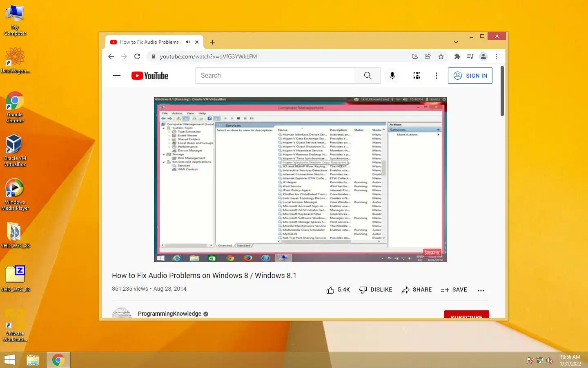Click the address bar URL
The width and height of the screenshot is (588, 368).
208,56
